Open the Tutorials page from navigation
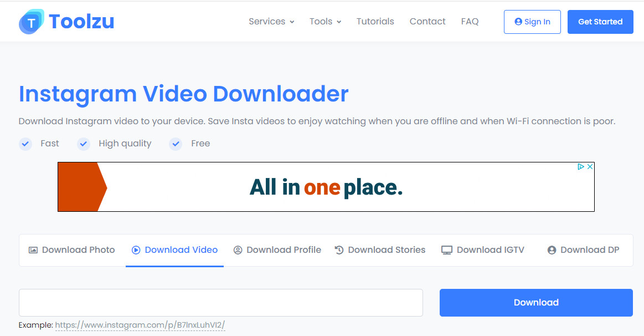 pyautogui.click(x=375, y=22)
